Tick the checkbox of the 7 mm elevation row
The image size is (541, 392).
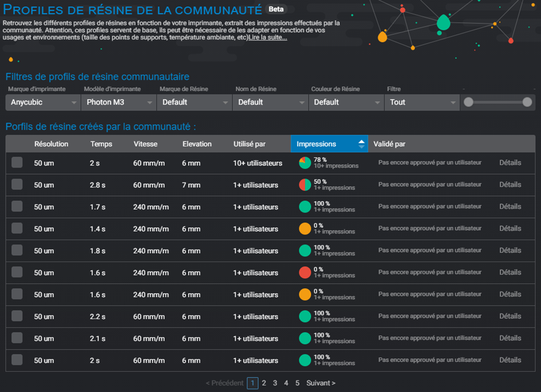pos(17,184)
